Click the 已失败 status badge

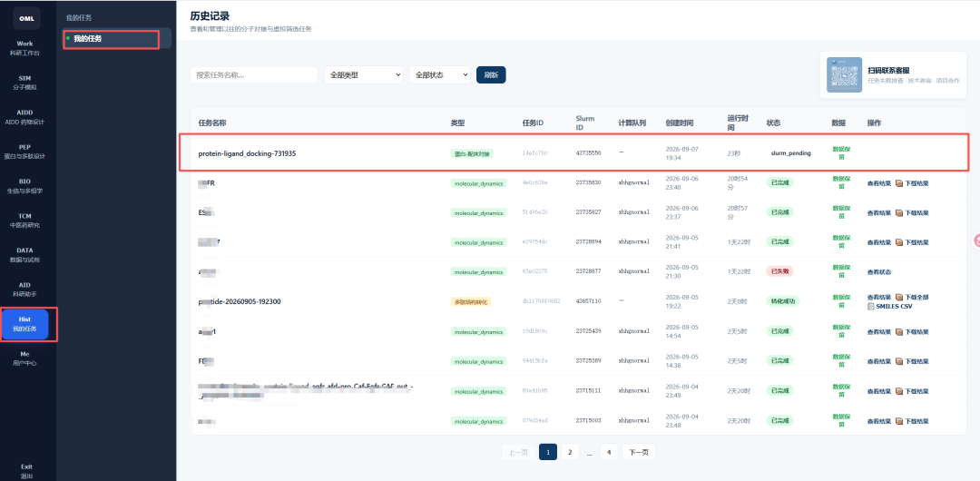(x=779, y=271)
